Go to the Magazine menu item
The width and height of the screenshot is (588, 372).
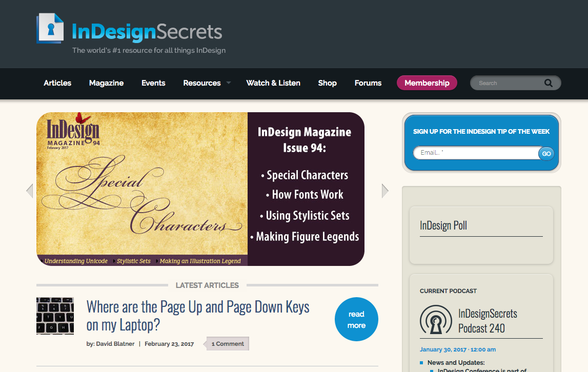(106, 83)
